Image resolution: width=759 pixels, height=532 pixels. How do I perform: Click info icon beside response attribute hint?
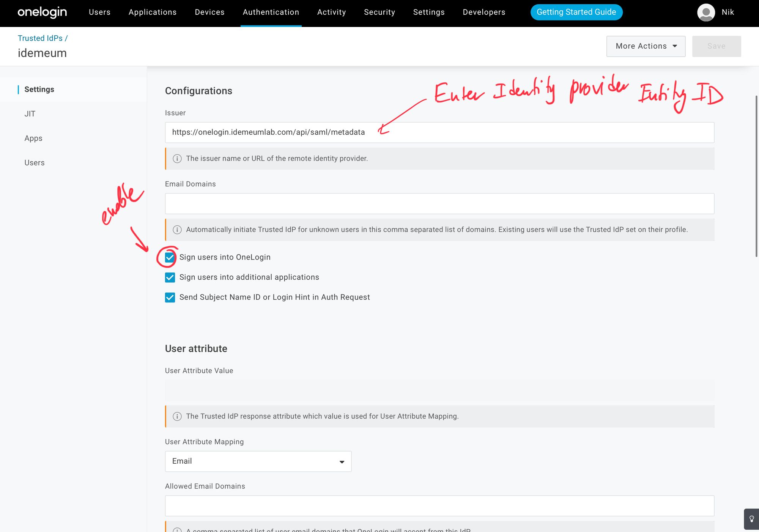click(177, 416)
